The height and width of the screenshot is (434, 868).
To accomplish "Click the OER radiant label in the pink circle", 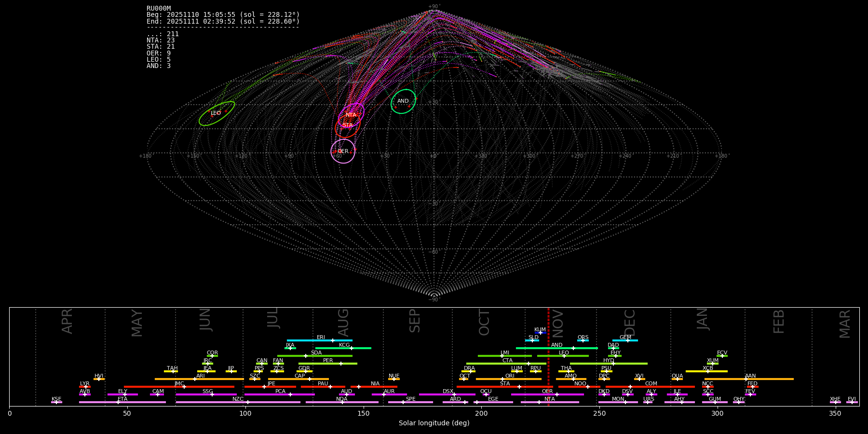I will click(x=343, y=151).
